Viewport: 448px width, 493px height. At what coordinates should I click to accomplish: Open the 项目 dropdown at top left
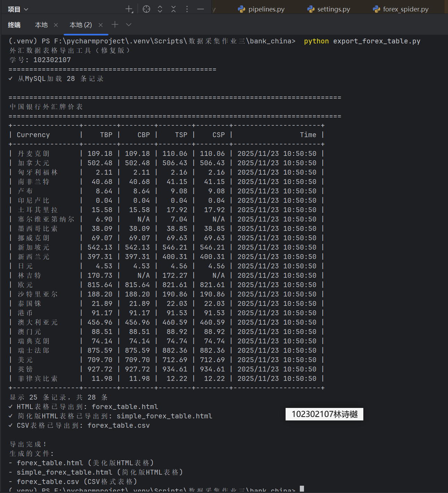18,9
